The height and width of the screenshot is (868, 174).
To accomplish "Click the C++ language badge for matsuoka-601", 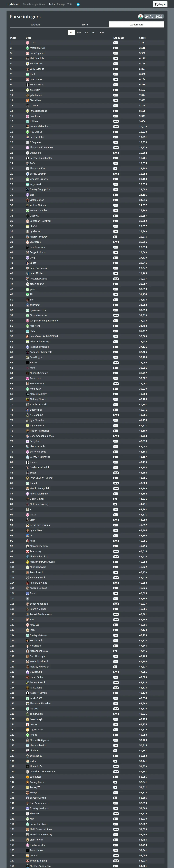I will pyautogui.click(x=116, y=48).
